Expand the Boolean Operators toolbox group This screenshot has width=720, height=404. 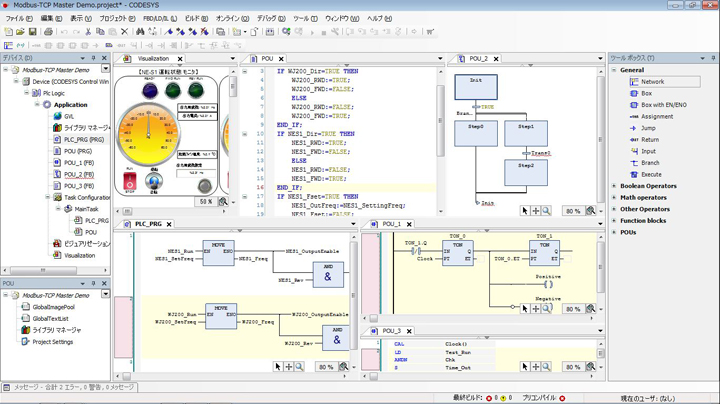click(614, 186)
